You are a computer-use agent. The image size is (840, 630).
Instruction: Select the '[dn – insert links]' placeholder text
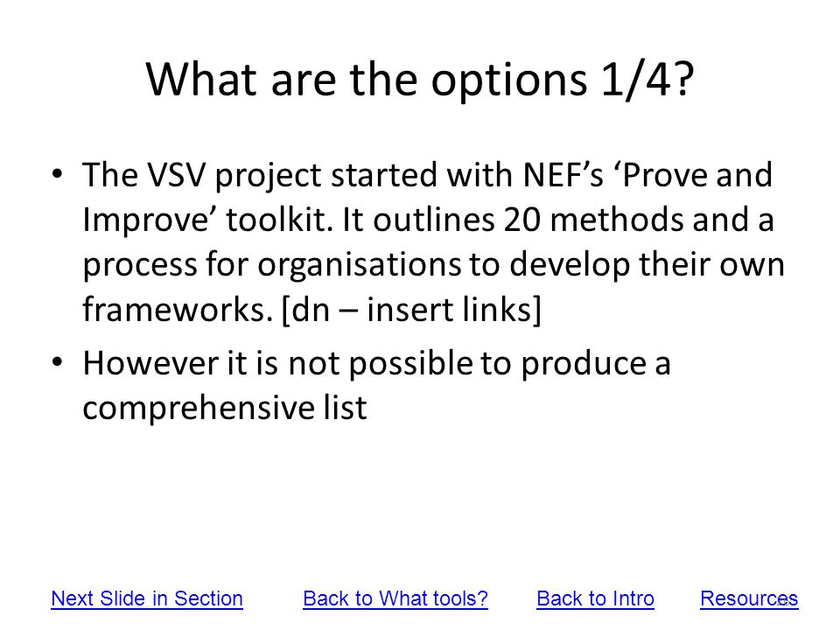point(411,310)
